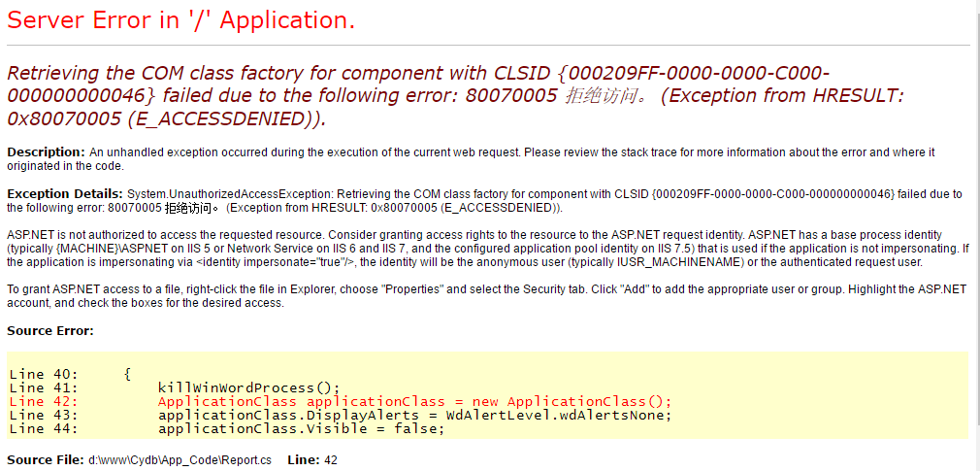
Task: Click the "Line: 42" text at the bottom
Action: click(312, 460)
